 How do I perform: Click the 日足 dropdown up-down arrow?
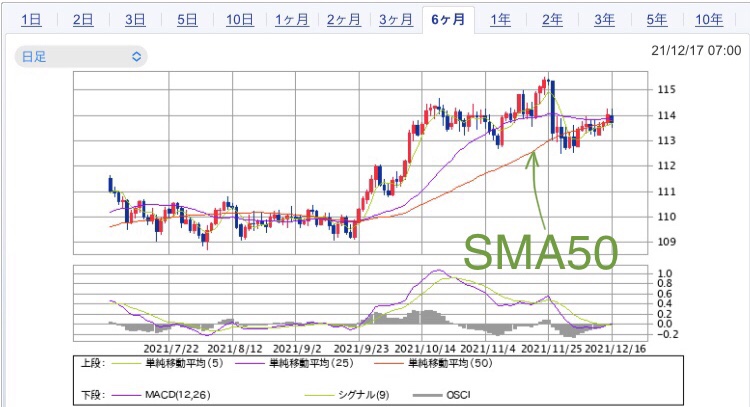pyautogui.click(x=136, y=57)
